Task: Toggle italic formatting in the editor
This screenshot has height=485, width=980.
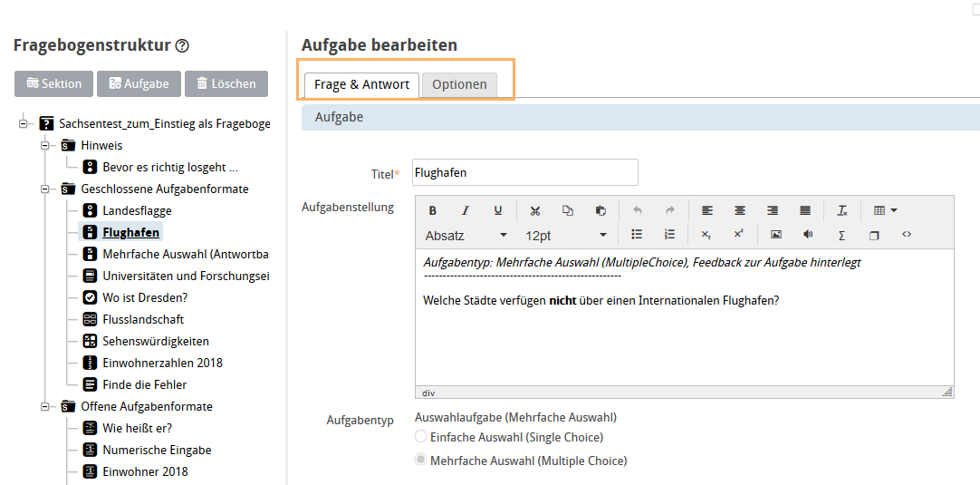Action: click(465, 211)
